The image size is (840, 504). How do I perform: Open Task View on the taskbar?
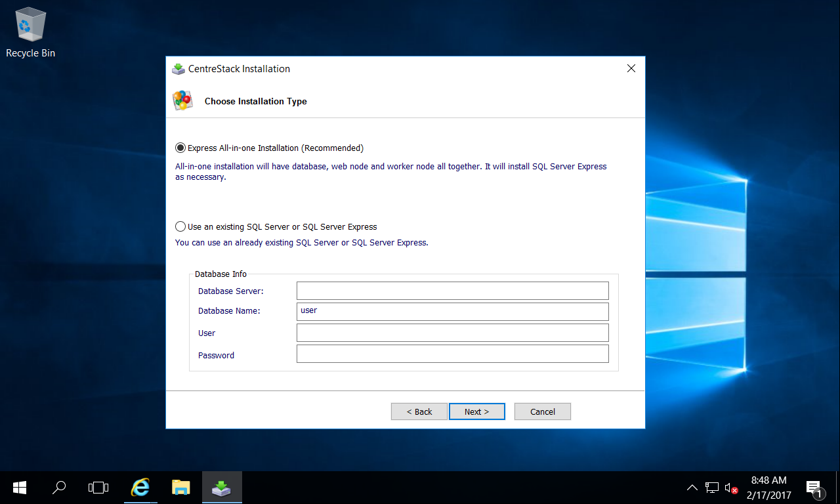(98, 488)
